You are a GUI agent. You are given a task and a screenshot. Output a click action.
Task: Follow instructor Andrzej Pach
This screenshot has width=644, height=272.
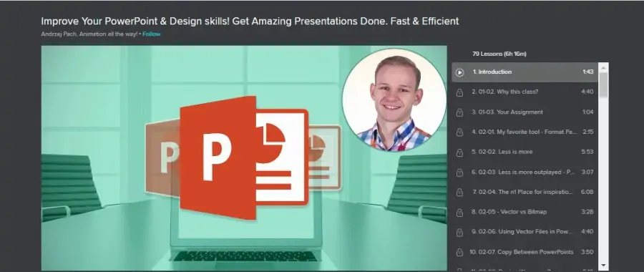(152, 34)
